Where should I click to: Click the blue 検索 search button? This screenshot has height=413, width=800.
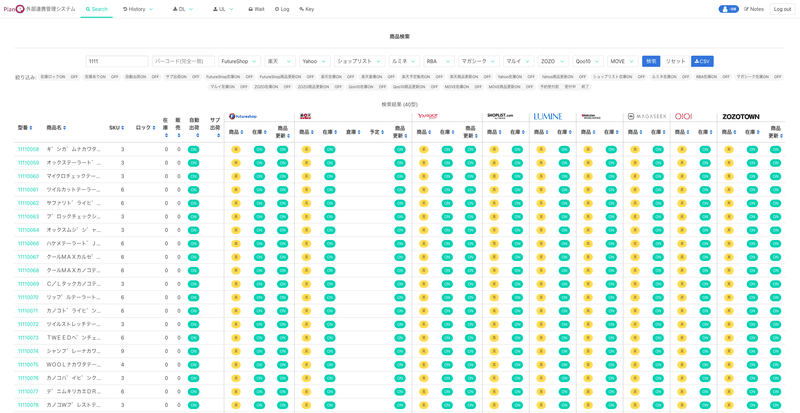651,61
